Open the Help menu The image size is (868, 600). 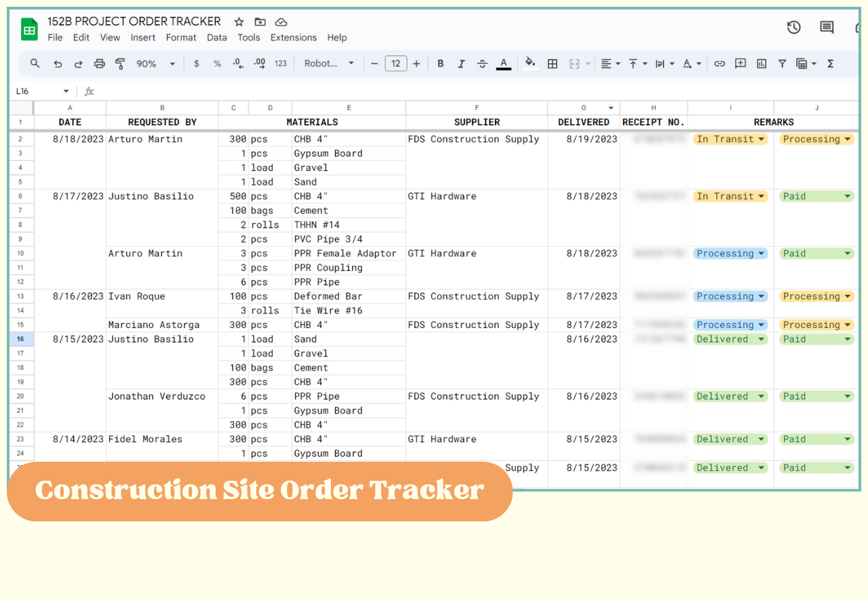coord(337,38)
